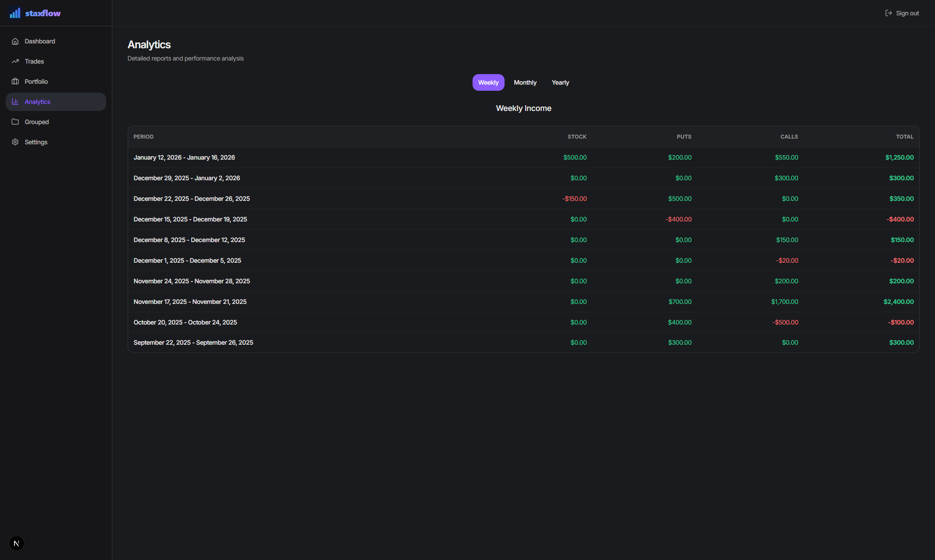935x560 pixels.
Task: Switch to the Monthly tab
Action: coord(525,82)
